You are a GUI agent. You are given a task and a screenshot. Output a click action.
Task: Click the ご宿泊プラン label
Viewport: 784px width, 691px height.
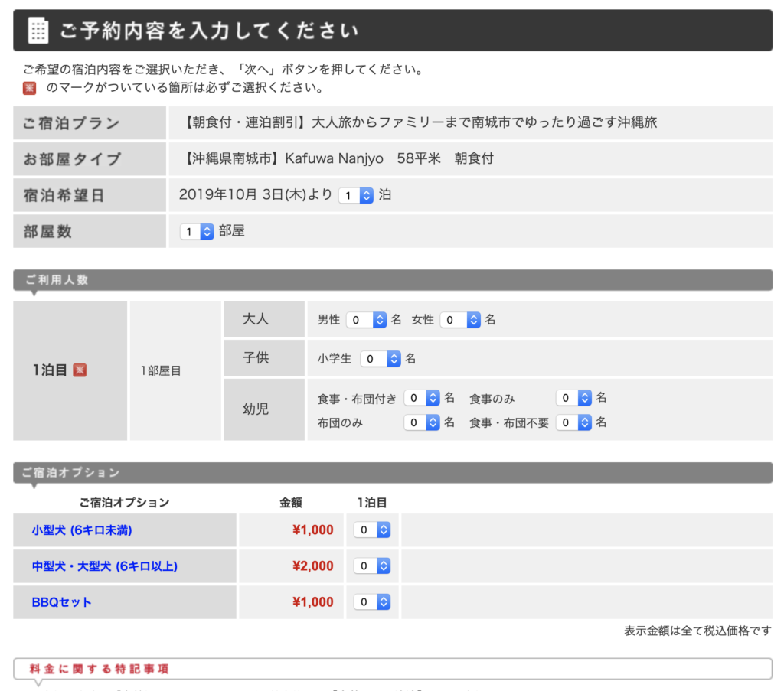[71, 123]
